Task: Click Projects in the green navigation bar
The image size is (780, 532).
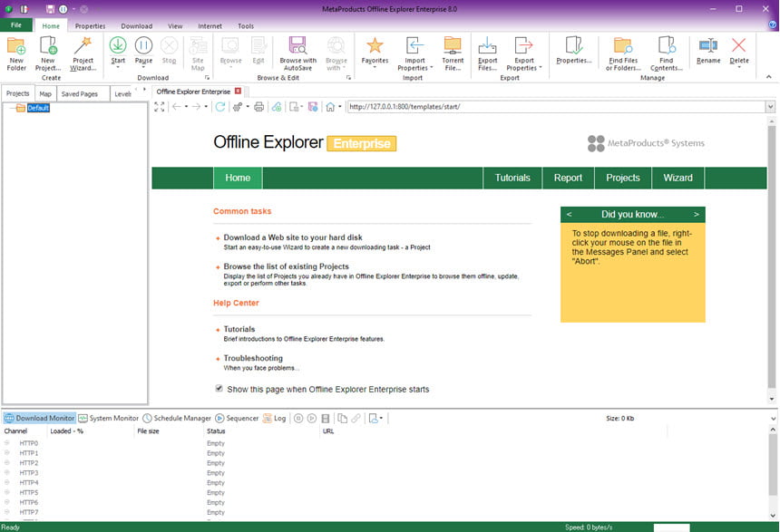Action: tap(623, 178)
